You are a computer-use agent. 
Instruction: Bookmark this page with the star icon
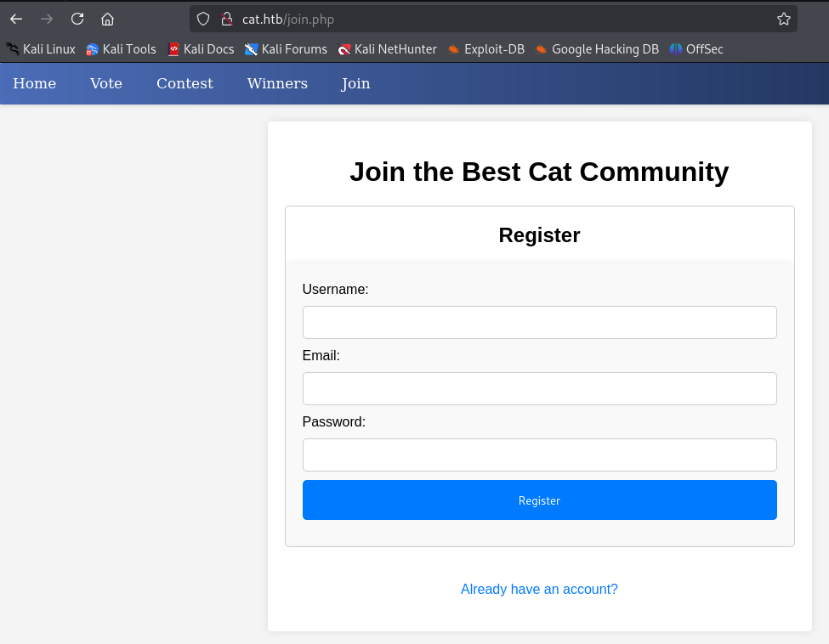(x=783, y=19)
